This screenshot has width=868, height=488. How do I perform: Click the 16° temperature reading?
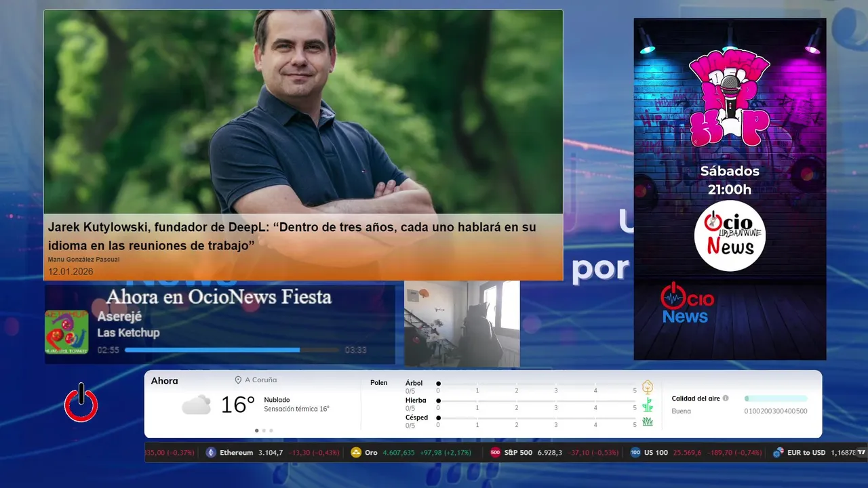238,405
